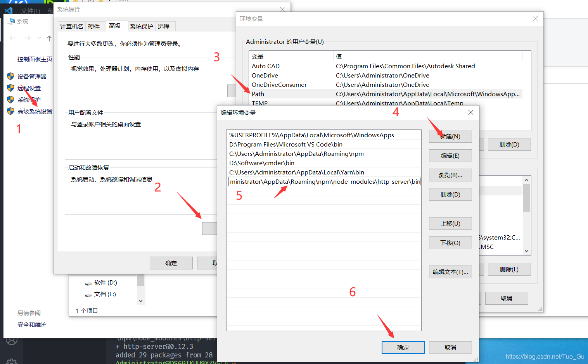Screen dimensions: 588x364
Task: Open 文件(F) menu in VS Code
Action: pos(30,11)
